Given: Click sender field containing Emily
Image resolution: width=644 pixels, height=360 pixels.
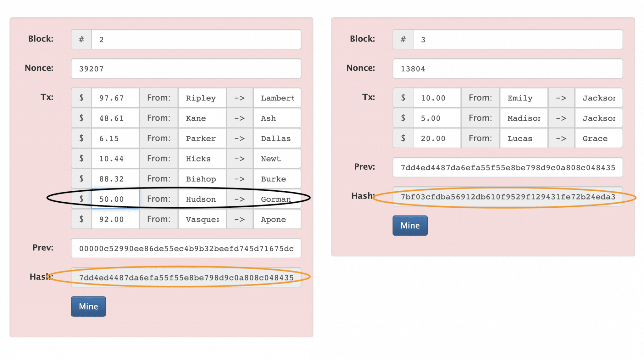Looking at the screenshot, I should 524,98.
